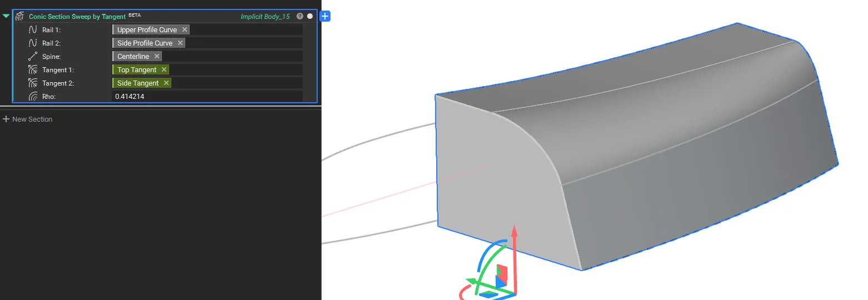
Task: Remove Upper Profile Curve chip
Action: point(185,29)
